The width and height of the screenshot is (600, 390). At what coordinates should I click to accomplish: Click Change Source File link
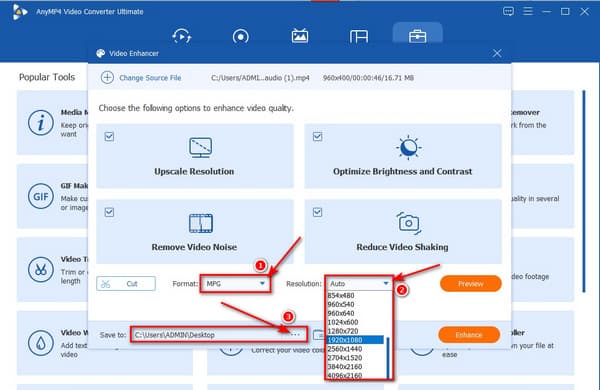tap(150, 78)
